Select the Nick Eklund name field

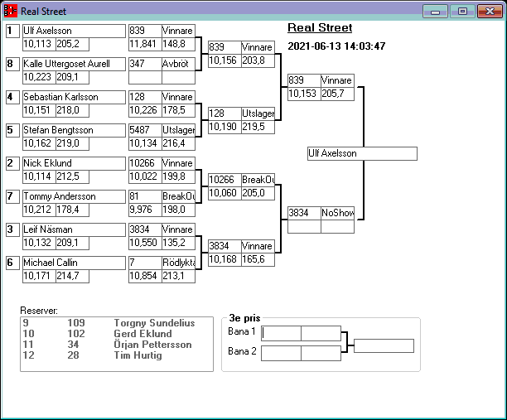pyautogui.click(x=73, y=163)
